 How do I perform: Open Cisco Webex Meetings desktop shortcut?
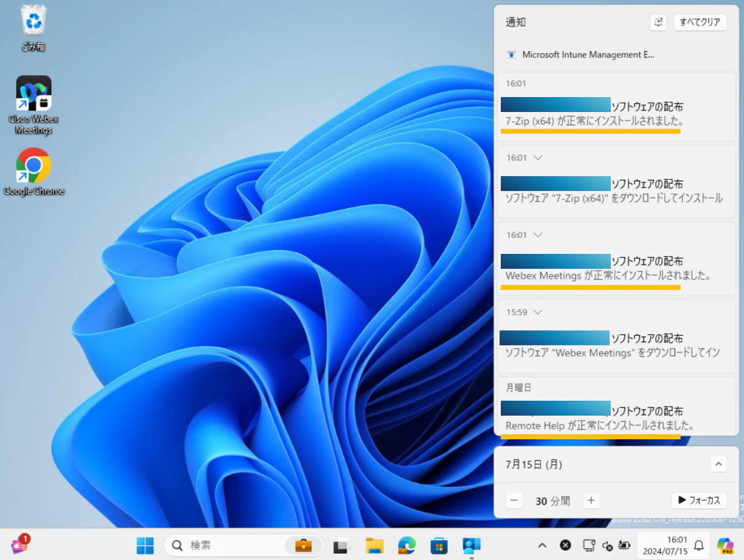pyautogui.click(x=34, y=105)
